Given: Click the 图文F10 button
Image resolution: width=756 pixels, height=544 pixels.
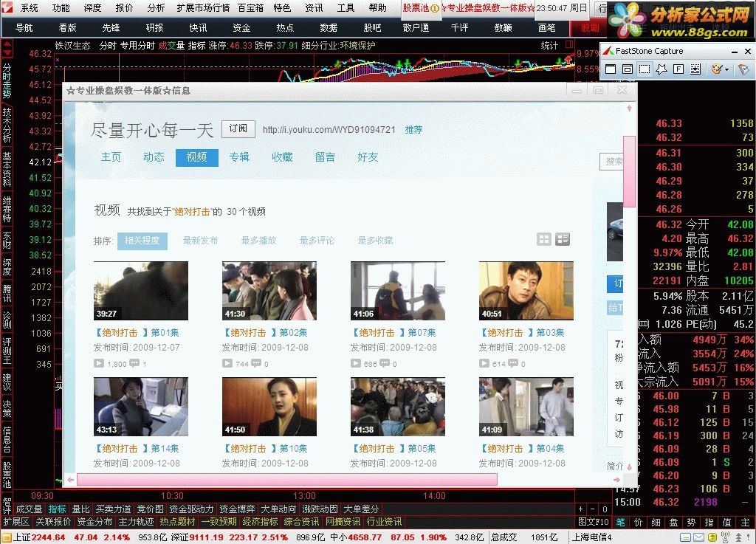Looking at the screenshot, I should [594, 521].
